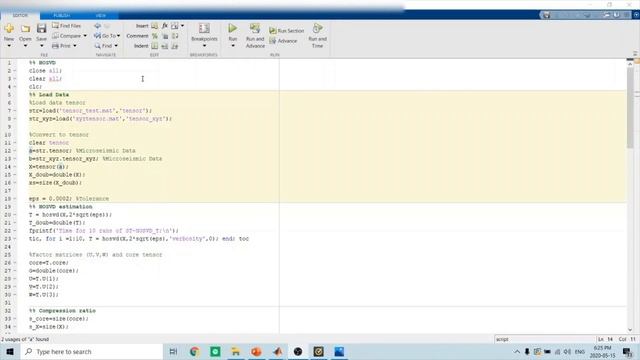Viewport: 640px width, 360px height.
Task: Open PowerPoint from the taskbar
Action: tap(256, 351)
